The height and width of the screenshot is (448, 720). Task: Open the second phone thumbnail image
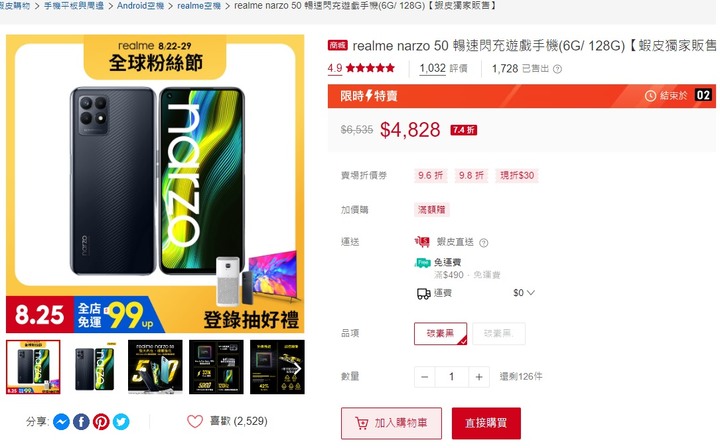(94, 367)
